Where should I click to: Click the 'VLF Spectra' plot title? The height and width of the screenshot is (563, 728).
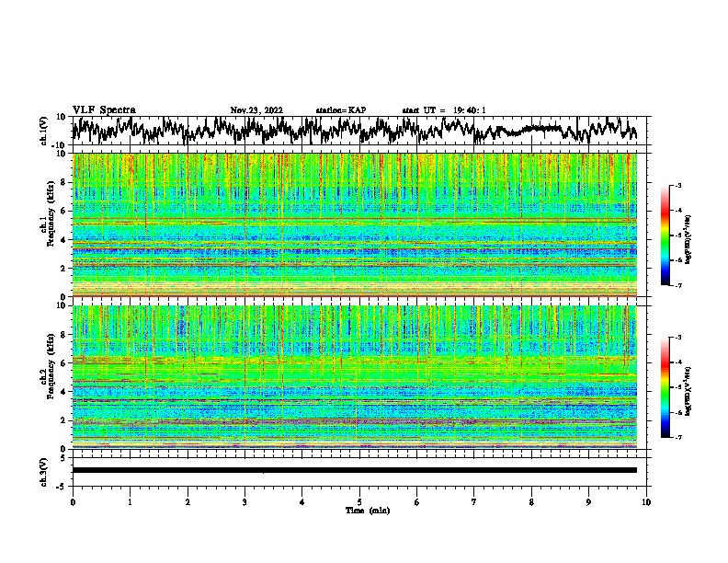coord(104,110)
